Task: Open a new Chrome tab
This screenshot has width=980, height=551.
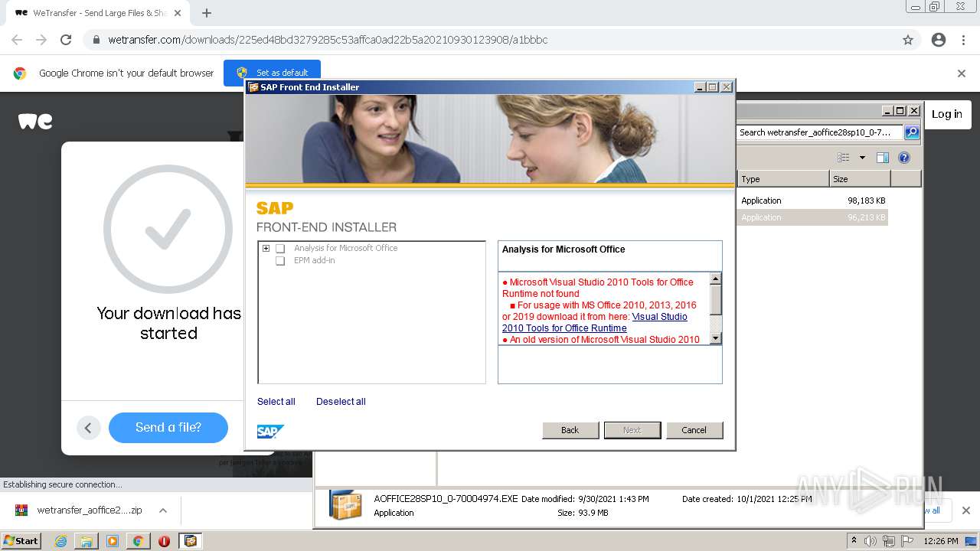Action: click(207, 13)
